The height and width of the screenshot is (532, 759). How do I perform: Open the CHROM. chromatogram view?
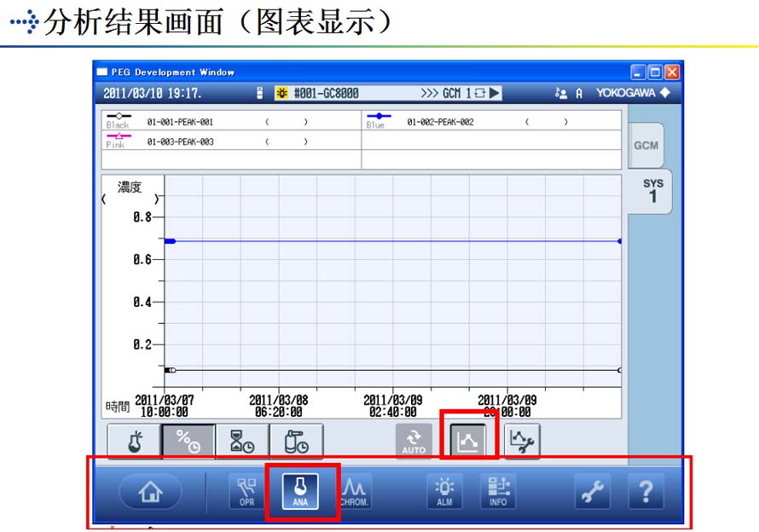coord(354,492)
